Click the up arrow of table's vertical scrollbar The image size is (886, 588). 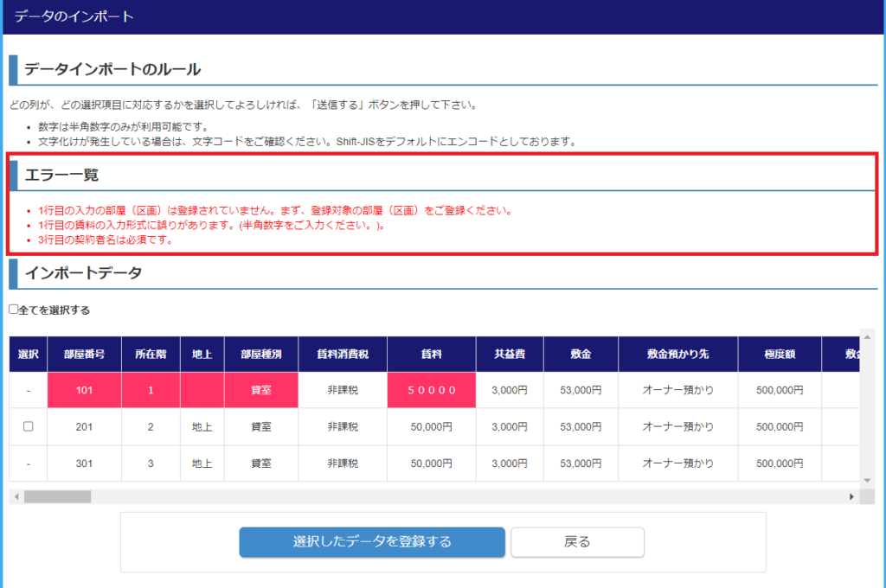(x=868, y=336)
